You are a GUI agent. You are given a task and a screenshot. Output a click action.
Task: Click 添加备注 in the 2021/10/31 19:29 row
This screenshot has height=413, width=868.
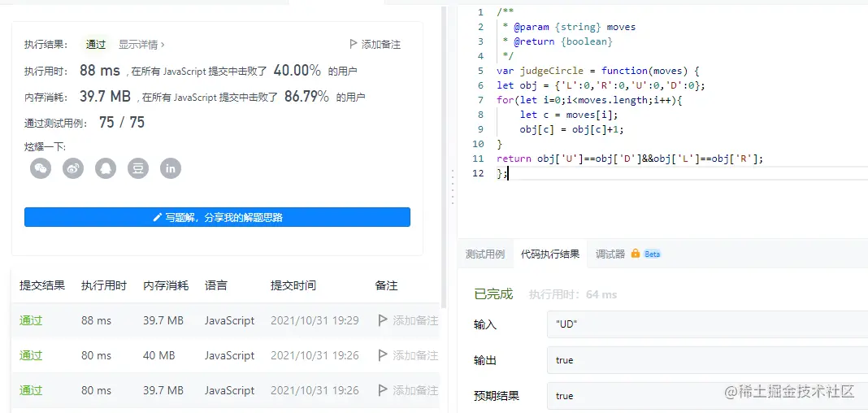(x=415, y=320)
